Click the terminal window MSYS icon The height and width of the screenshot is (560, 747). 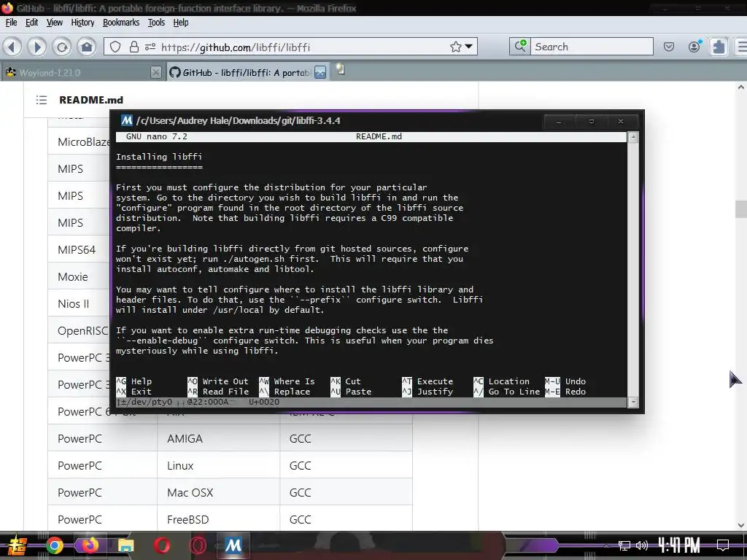click(127, 120)
